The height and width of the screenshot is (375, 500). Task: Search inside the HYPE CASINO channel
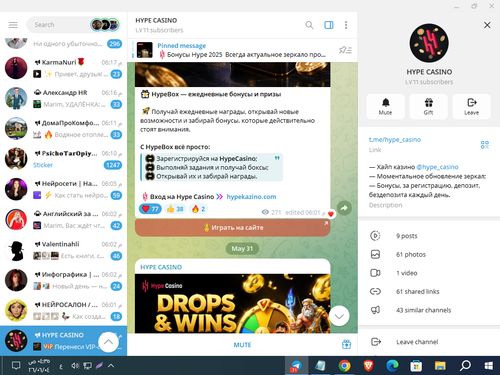coord(309,25)
